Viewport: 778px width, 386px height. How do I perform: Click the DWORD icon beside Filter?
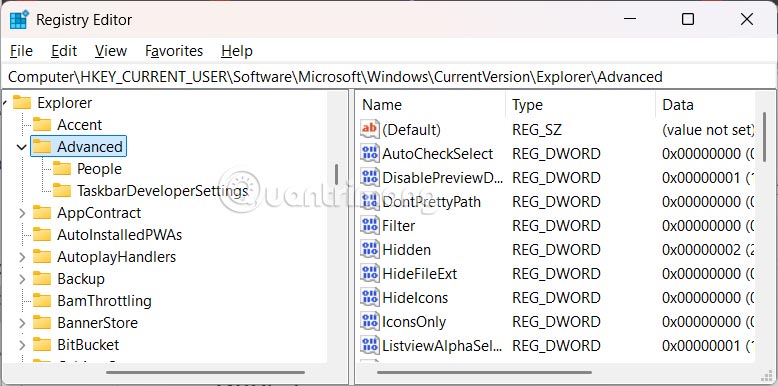[x=370, y=225]
